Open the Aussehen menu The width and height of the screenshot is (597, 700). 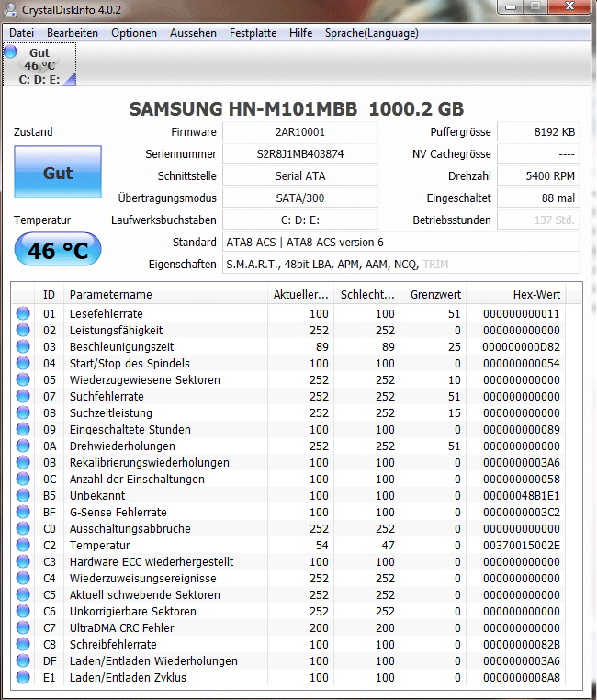tap(193, 33)
